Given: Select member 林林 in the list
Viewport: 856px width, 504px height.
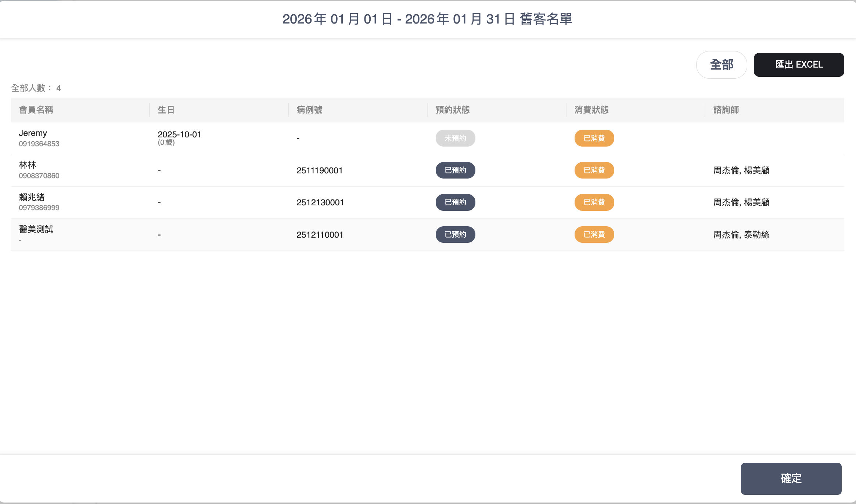Looking at the screenshot, I should click(28, 165).
